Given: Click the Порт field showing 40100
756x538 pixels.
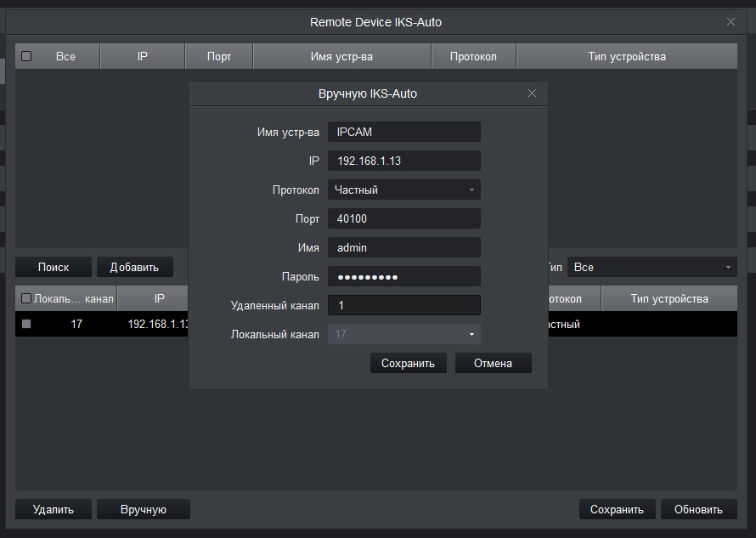Looking at the screenshot, I should point(403,218).
